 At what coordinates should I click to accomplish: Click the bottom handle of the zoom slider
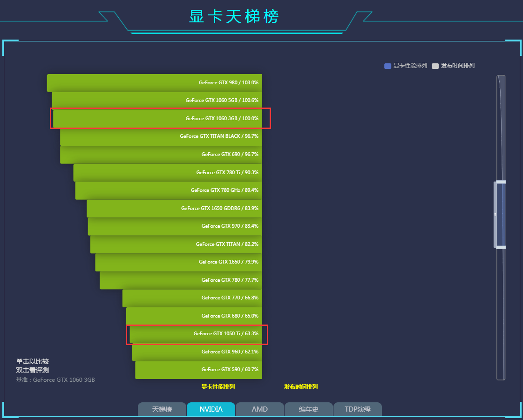[x=501, y=248]
